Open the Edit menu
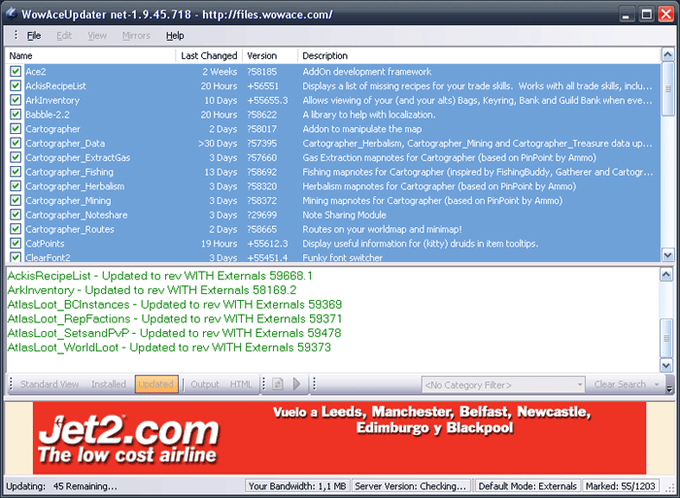This screenshot has width=680, height=498. coord(64,36)
